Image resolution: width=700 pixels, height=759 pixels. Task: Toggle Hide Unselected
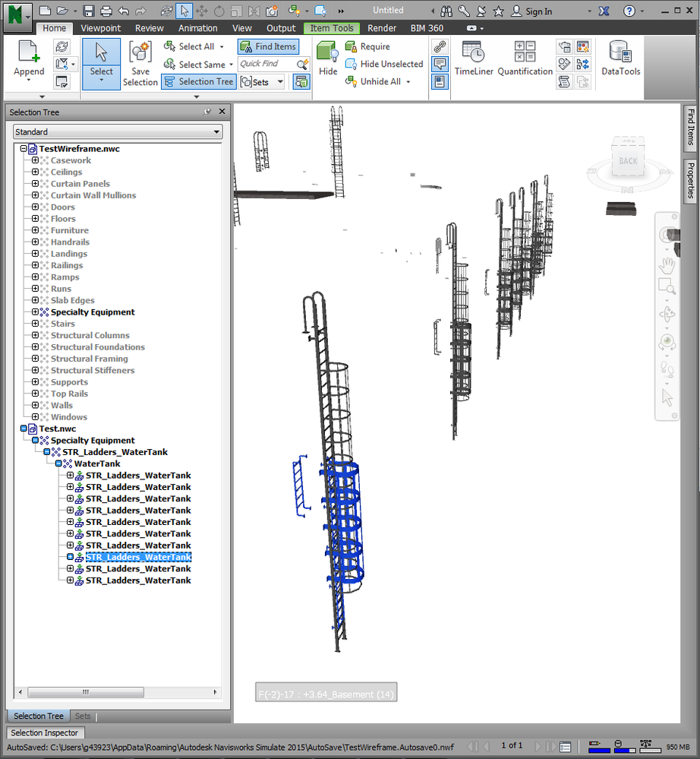click(x=384, y=64)
